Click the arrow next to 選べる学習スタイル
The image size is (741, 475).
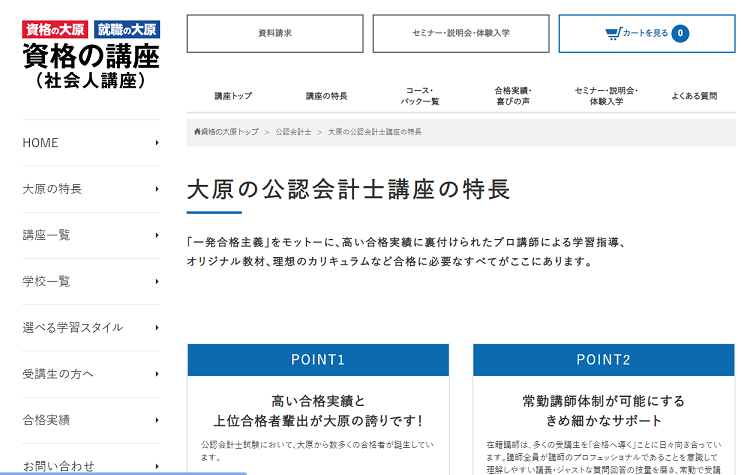pos(157,328)
